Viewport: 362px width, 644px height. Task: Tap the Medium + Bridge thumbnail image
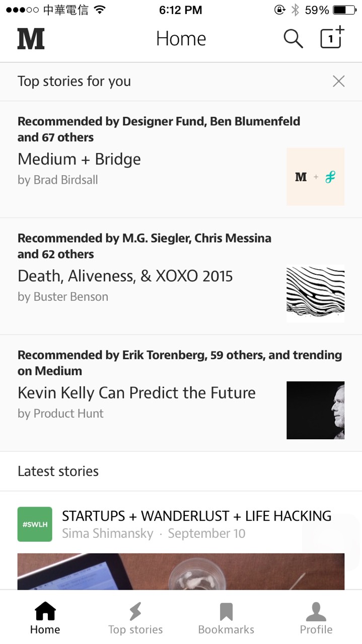coord(315,177)
